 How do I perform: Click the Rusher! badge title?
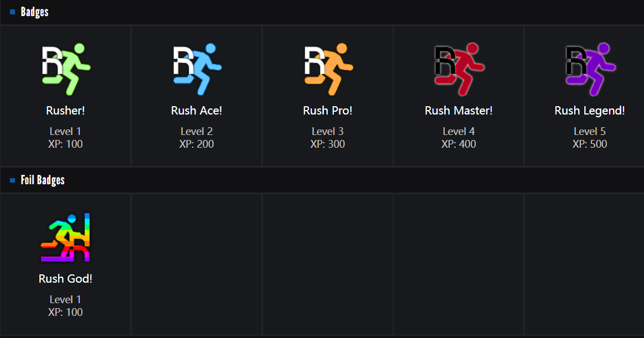(x=66, y=111)
